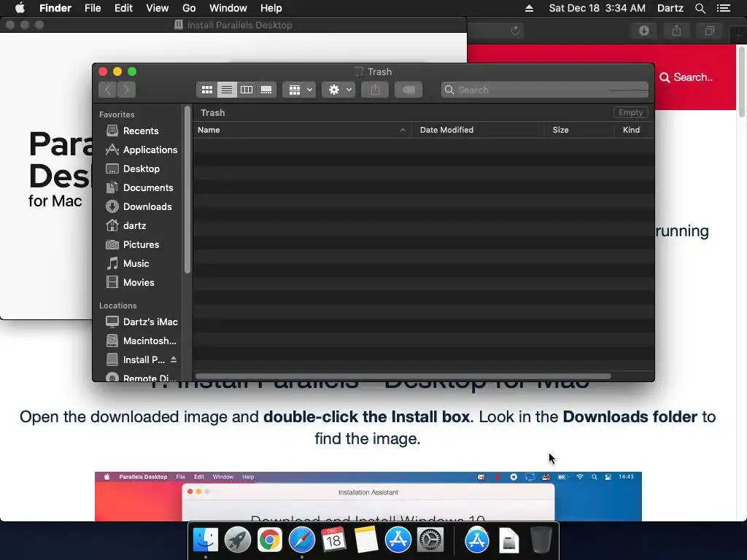Toggle sort direction arrow in Name column

click(403, 130)
